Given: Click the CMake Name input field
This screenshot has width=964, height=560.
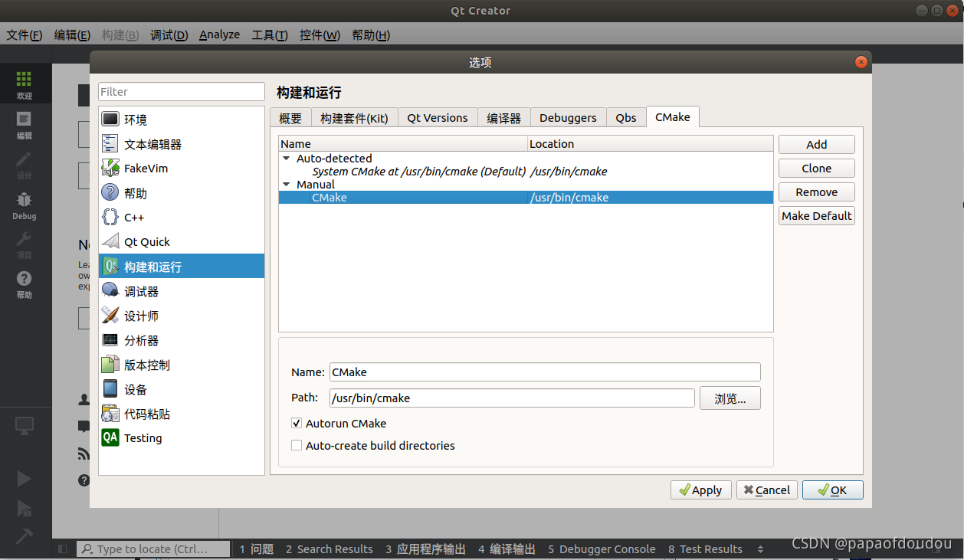Looking at the screenshot, I should pyautogui.click(x=545, y=372).
